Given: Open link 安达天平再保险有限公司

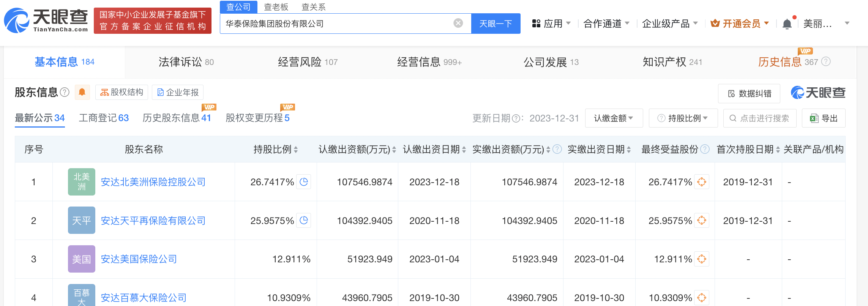Looking at the screenshot, I should [153, 221].
